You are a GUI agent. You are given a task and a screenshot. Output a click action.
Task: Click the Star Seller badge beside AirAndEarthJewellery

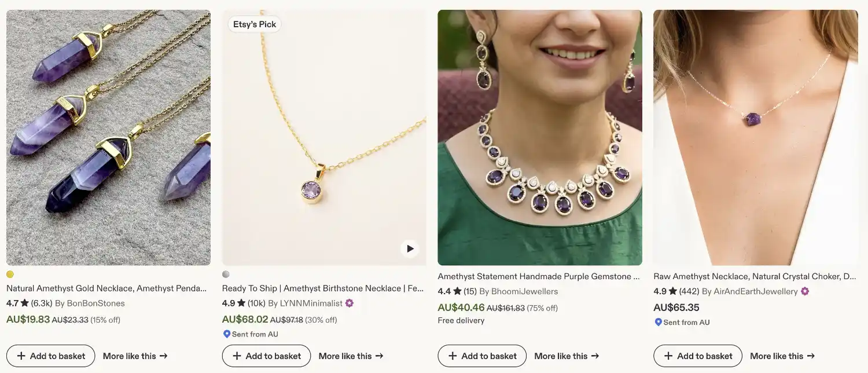804,291
